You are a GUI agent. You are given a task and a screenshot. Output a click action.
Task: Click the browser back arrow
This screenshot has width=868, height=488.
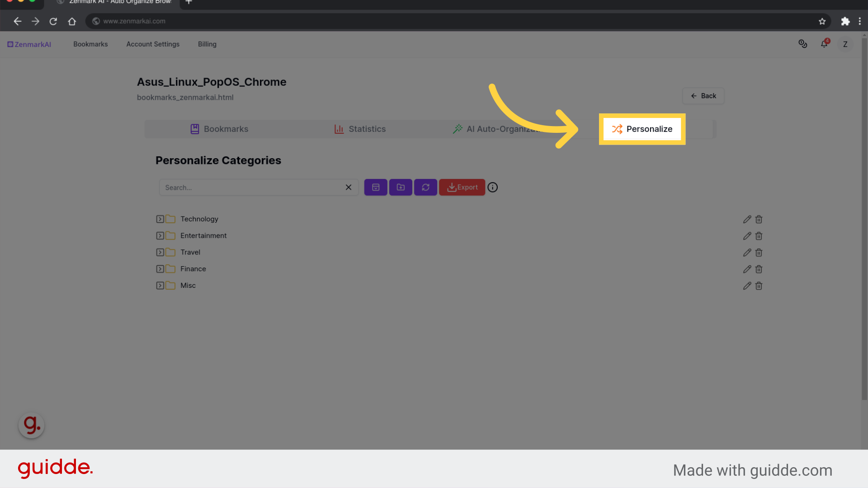pyautogui.click(x=18, y=21)
